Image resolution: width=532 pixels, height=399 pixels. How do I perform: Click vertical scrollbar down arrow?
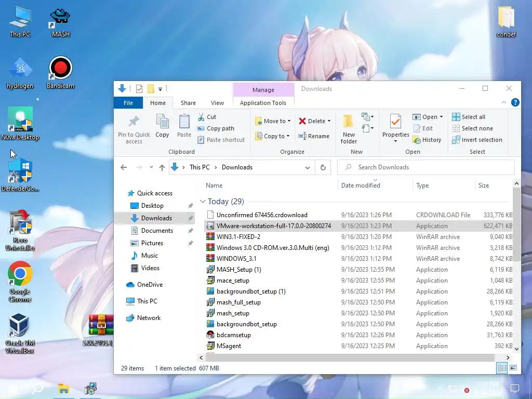[516, 349]
